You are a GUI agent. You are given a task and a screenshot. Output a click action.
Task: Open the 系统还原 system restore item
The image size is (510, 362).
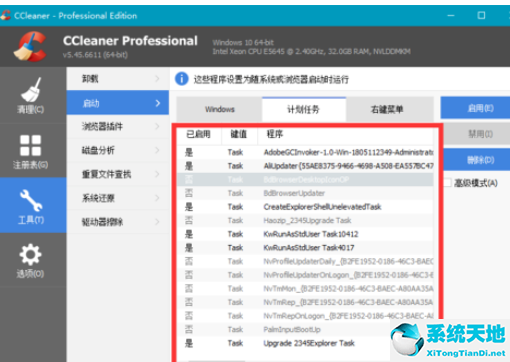[x=118, y=198]
